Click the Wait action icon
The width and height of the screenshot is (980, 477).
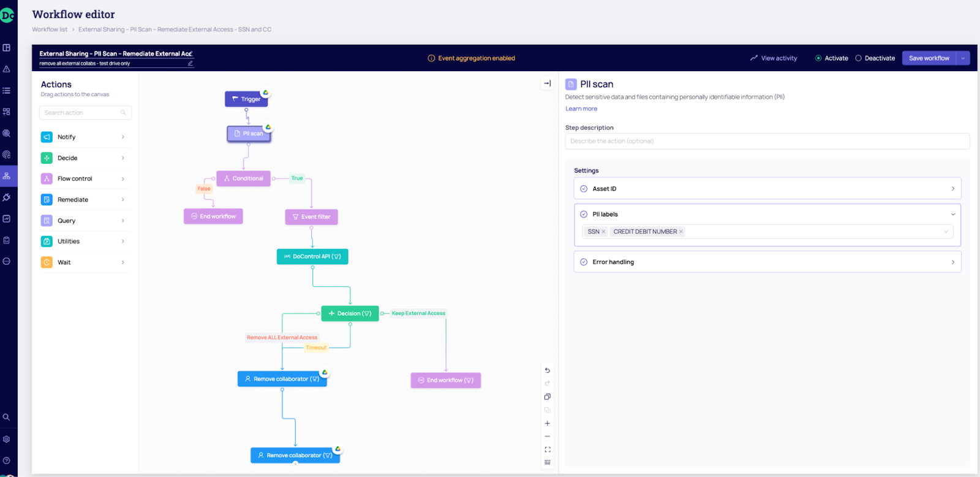(x=47, y=262)
